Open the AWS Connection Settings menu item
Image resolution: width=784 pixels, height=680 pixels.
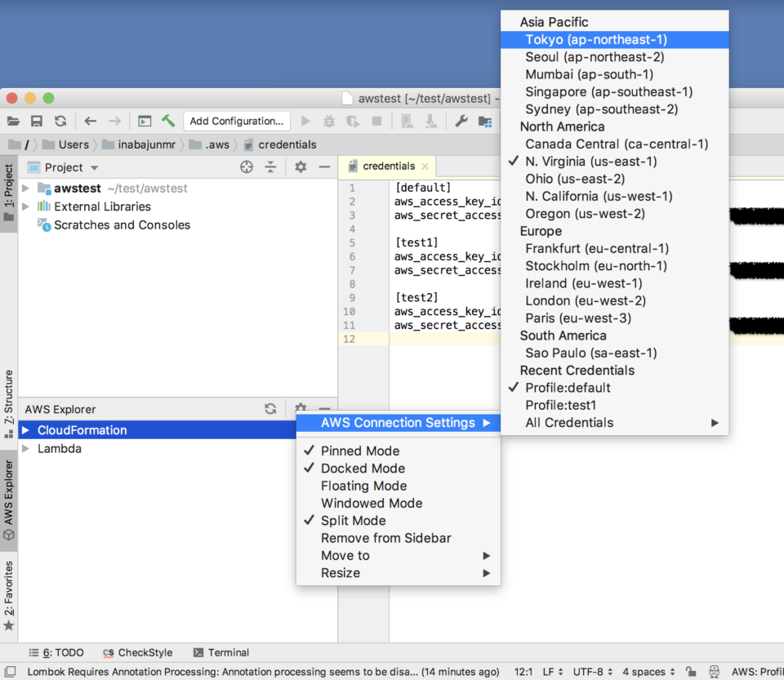399,423
